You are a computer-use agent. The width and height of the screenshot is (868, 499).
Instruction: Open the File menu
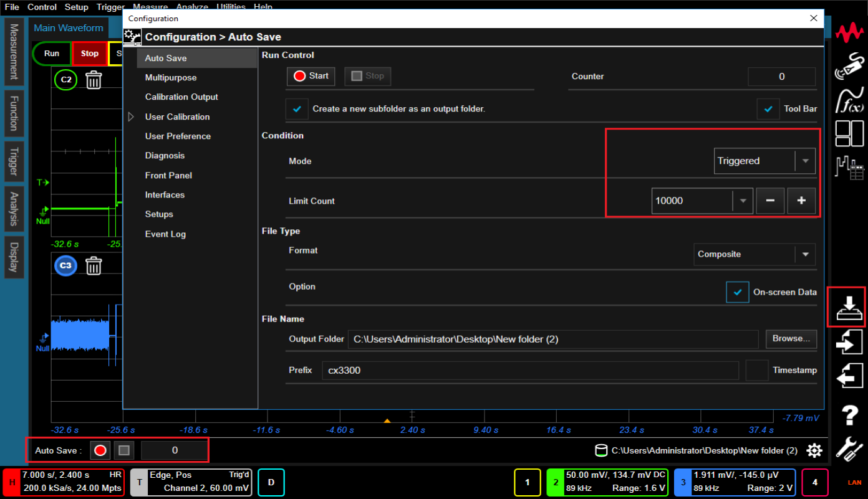pos(12,7)
